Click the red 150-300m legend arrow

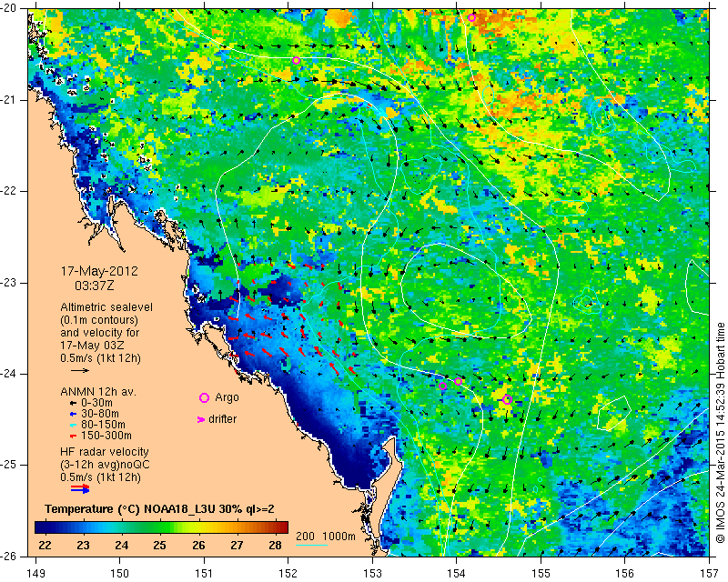[73, 436]
